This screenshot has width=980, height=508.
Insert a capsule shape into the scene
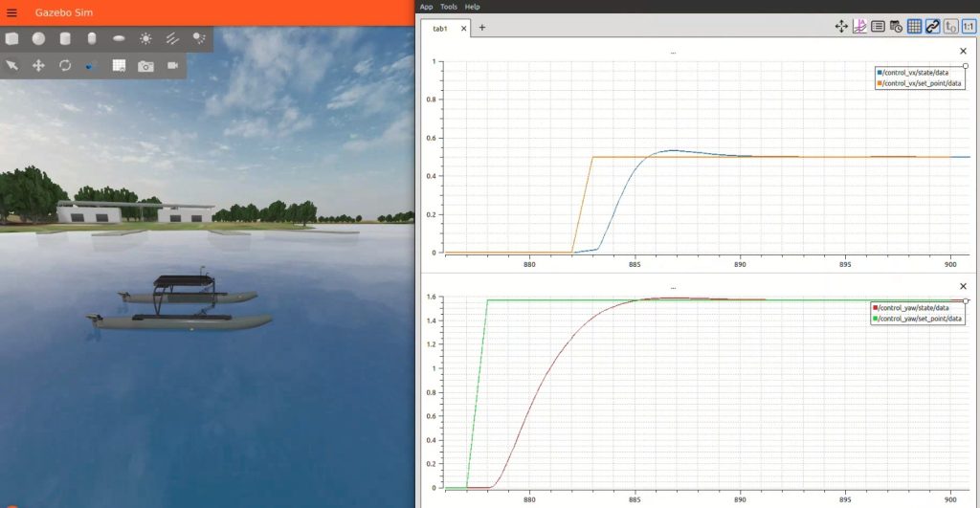tap(92, 39)
